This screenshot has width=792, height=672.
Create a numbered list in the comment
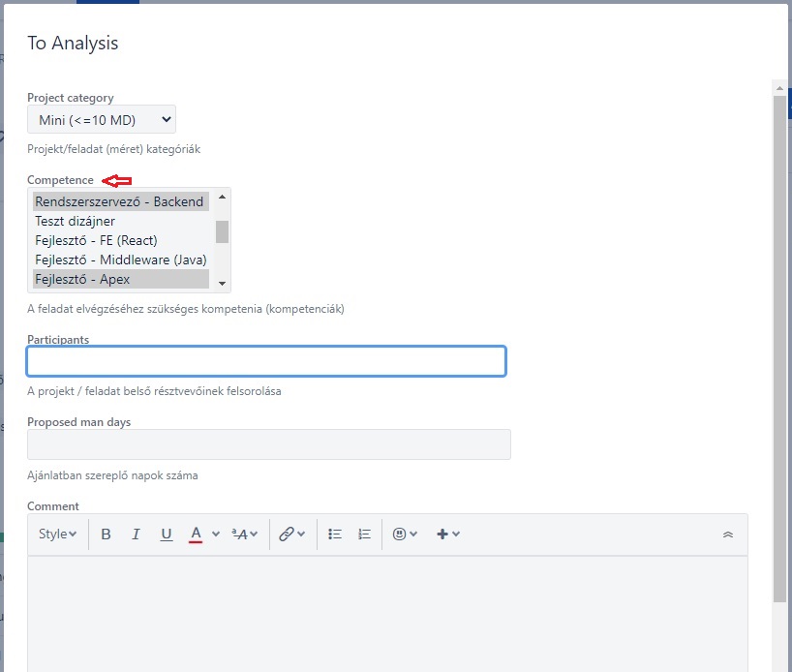point(364,534)
